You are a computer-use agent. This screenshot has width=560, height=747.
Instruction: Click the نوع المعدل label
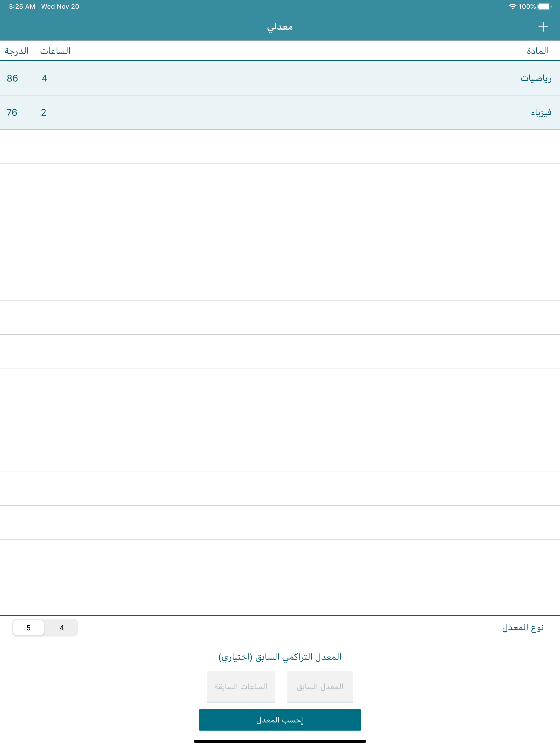click(523, 628)
